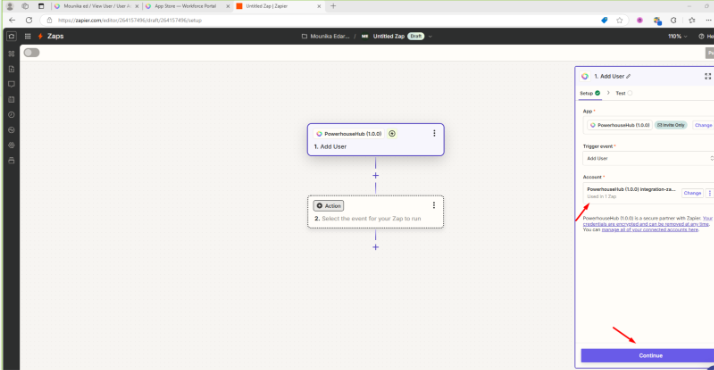Open the document icon in left sidebar

tap(11, 69)
